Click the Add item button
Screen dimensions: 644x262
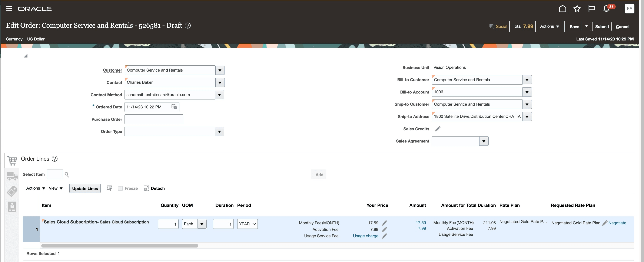(319, 174)
